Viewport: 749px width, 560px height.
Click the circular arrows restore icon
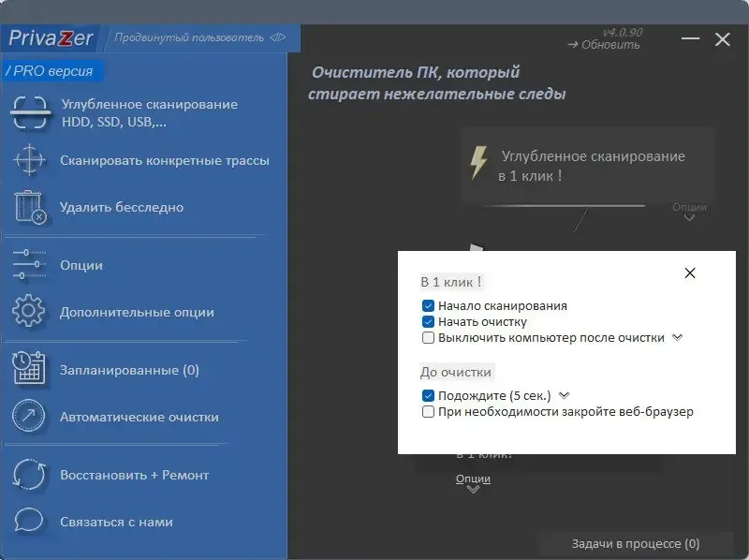click(29, 474)
